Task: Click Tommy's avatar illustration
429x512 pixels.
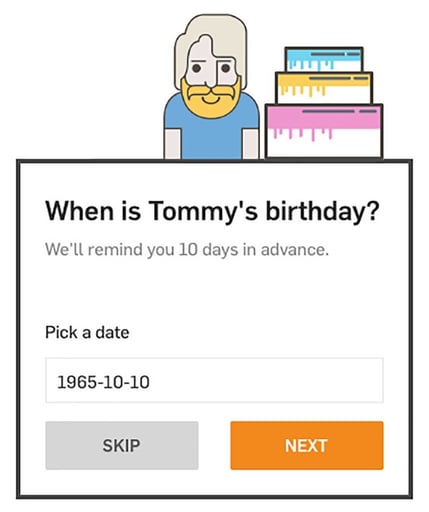Action: click(x=211, y=87)
